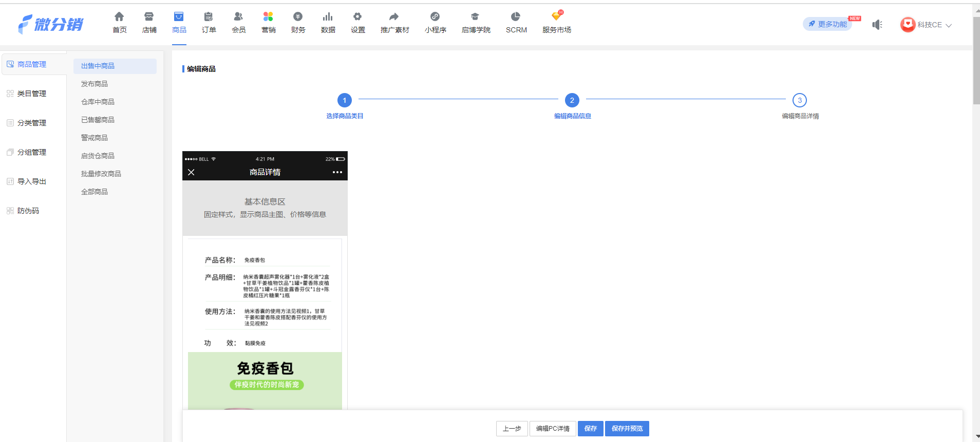Open the finance (财务) icon
Image resolution: width=980 pixels, height=442 pixels.
pos(298,17)
